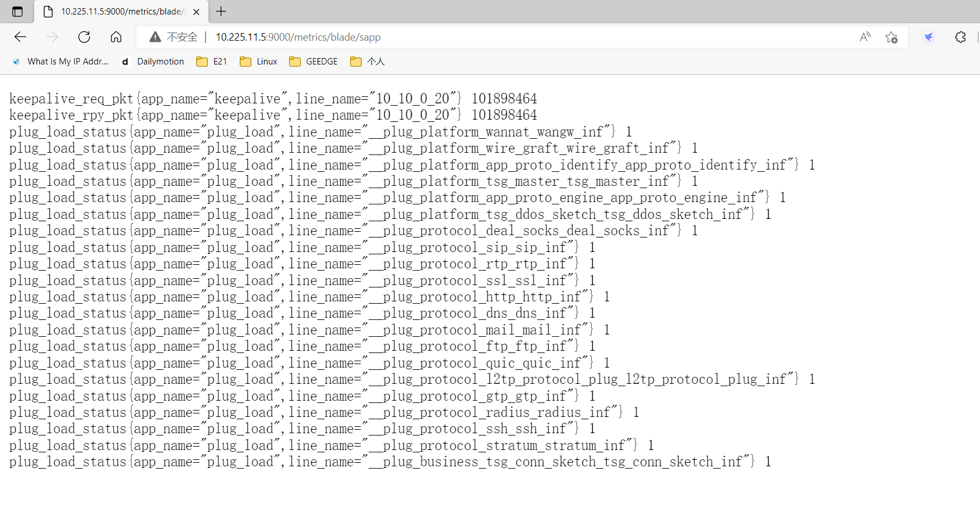Add this page to favorites
Image resolution: width=980 pixels, height=511 pixels.
(x=891, y=37)
